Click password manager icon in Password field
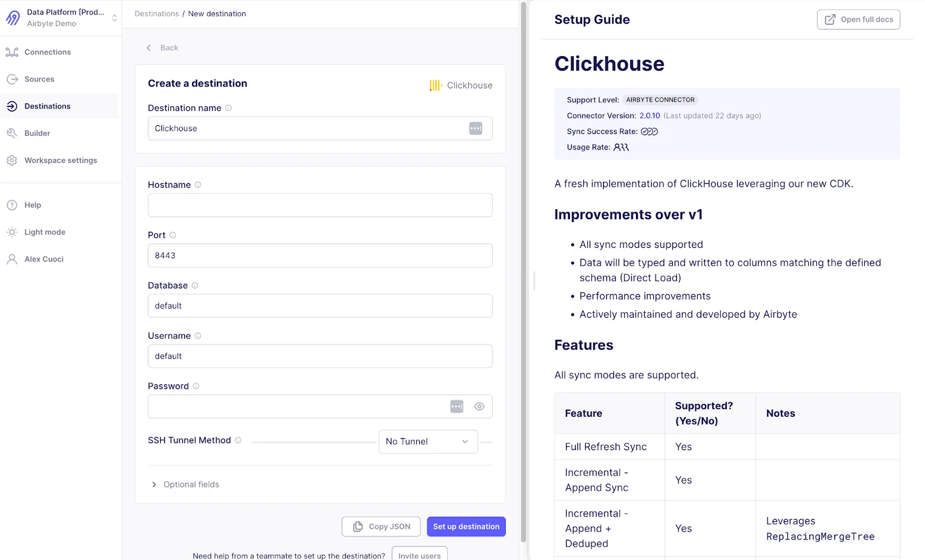 [457, 406]
